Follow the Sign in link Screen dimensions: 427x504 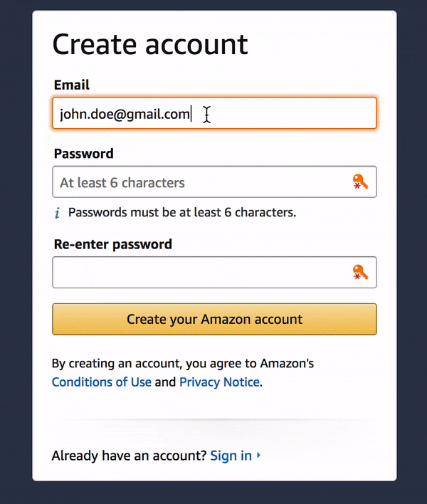[231, 456]
